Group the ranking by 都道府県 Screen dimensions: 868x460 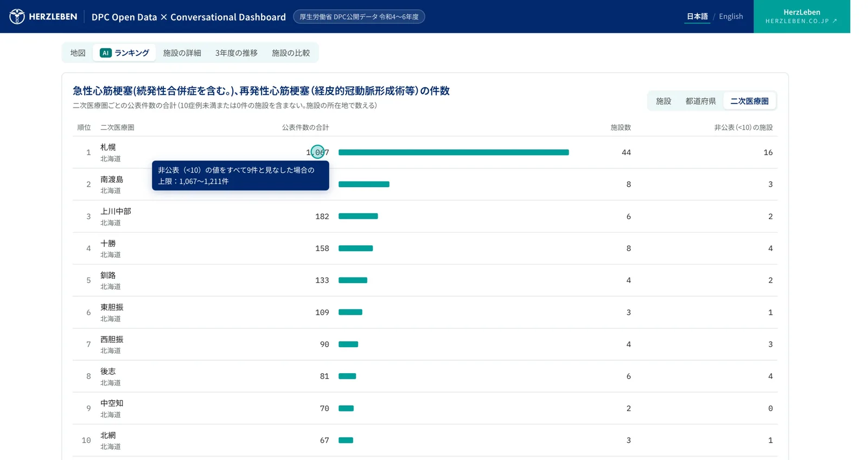tap(700, 101)
